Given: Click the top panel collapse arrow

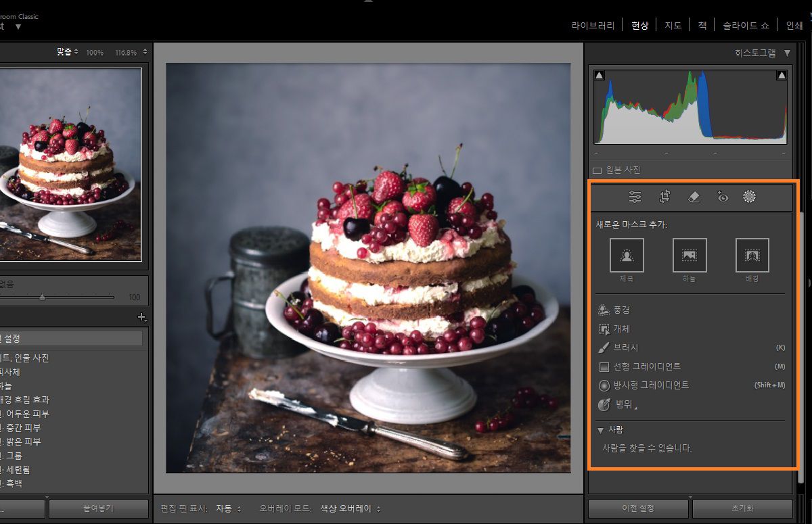Looking at the screenshot, I should tap(368, 2).
